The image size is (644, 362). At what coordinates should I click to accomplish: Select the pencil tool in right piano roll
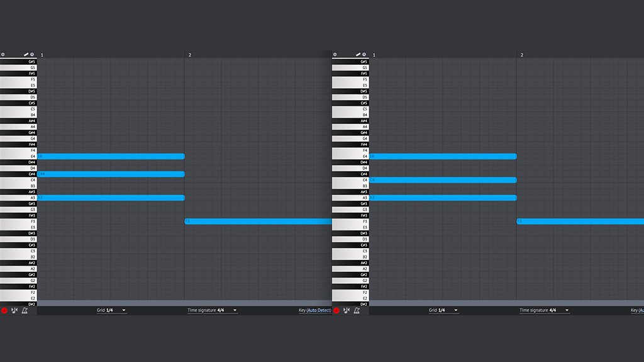[x=358, y=54]
